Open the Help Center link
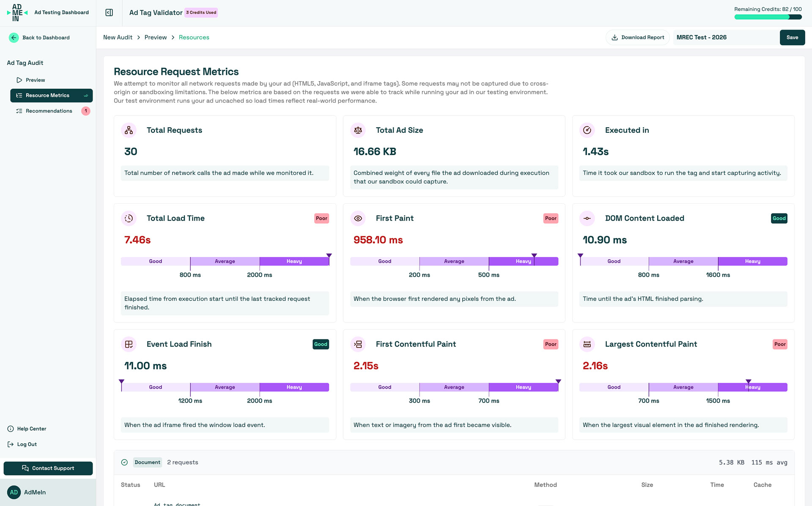 (x=27, y=429)
